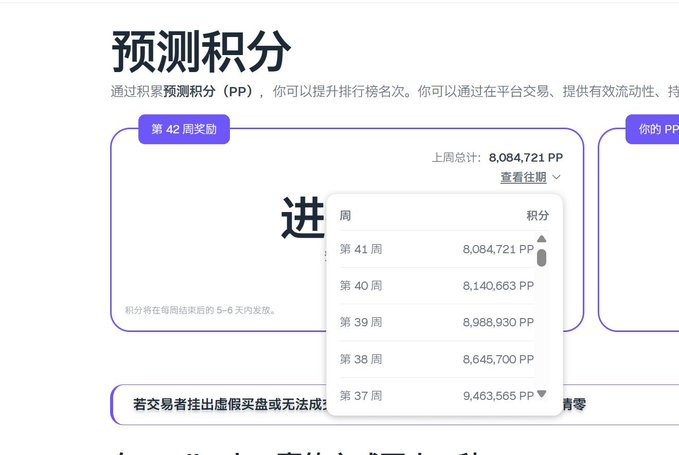Select the 第 41 周 row

[x=436, y=249]
